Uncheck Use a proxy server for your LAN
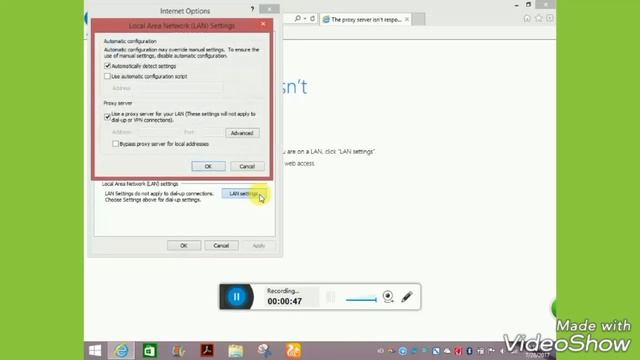640x360 pixels. (107, 117)
